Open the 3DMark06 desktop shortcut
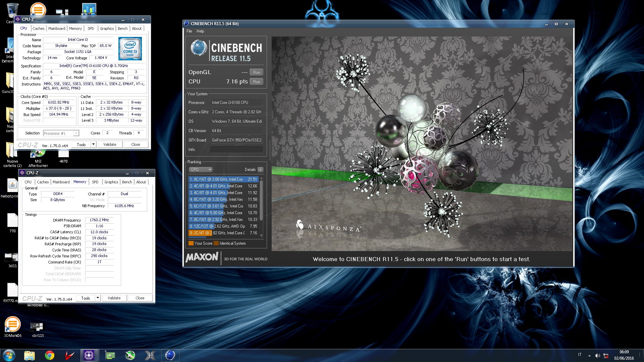The width and height of the screenshot is (644, 362). pyautogui.click(x=12, y=326)
